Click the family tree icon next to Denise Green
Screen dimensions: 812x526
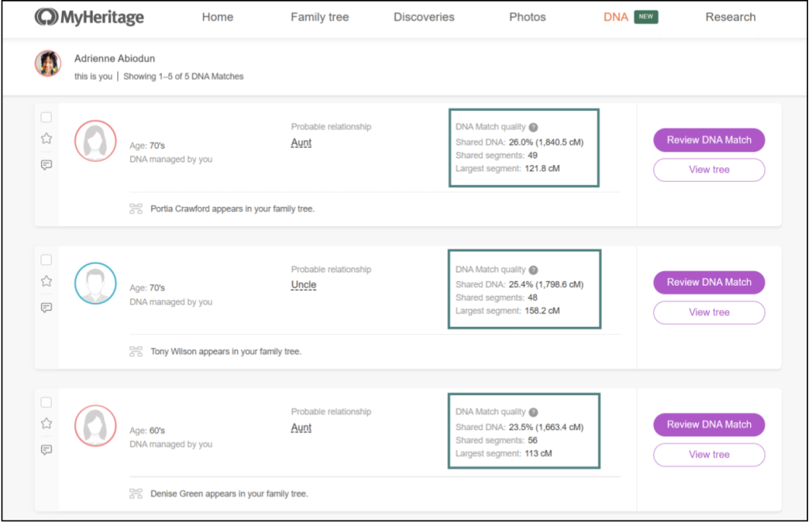point(136,493)
